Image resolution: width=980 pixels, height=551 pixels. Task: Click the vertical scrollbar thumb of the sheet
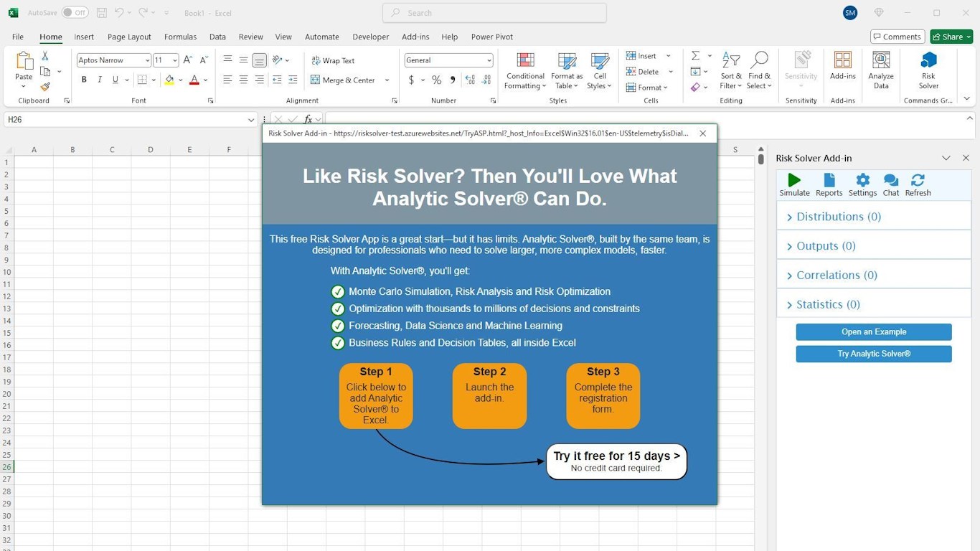point(760,159)
